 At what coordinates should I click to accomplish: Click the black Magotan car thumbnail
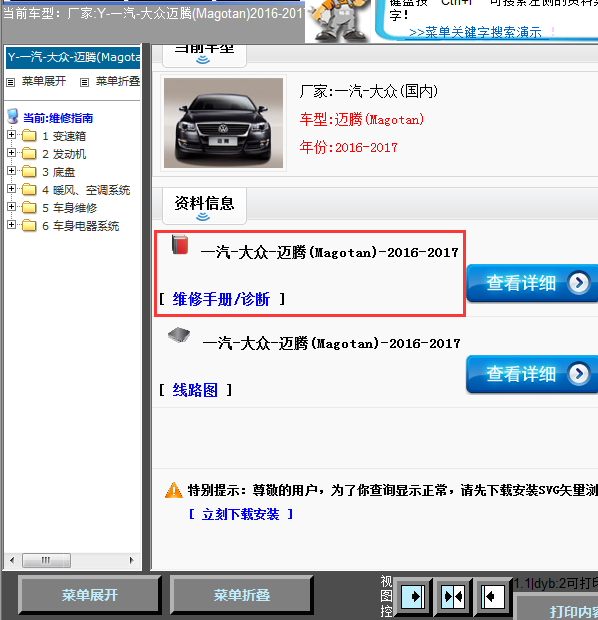(x=223, y=123)
